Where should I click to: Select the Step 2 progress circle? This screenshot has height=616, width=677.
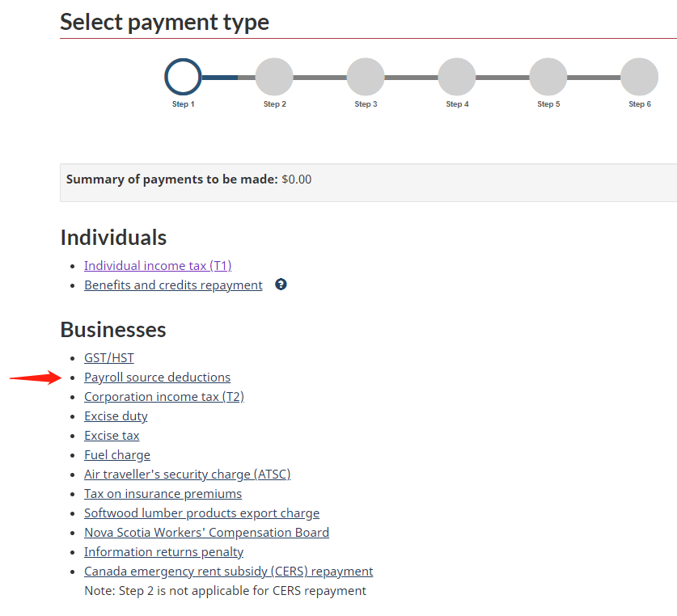tap(274, 77)
